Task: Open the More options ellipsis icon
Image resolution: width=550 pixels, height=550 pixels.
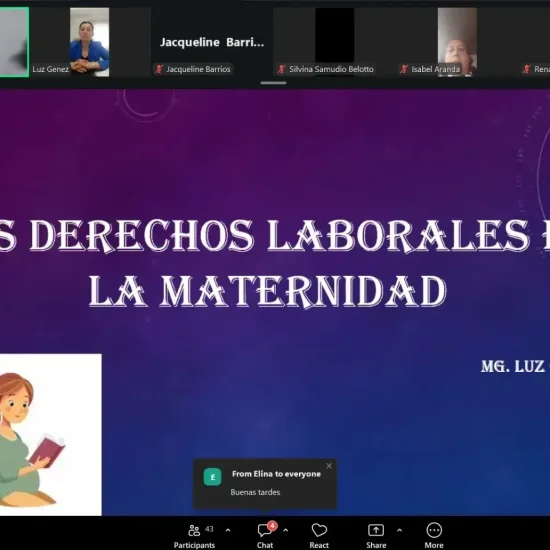Action: (x=434, y=530)
